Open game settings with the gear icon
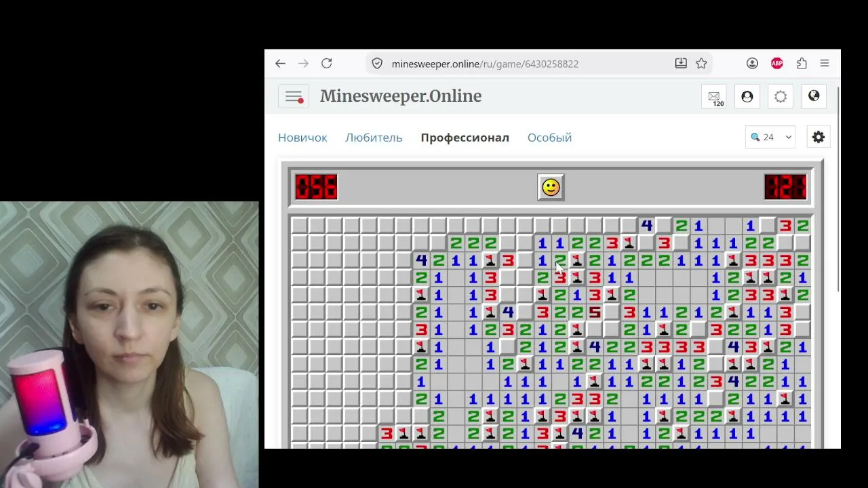Image resolution: width=868 pixels, height=488 pixels. tap(818, 137)
